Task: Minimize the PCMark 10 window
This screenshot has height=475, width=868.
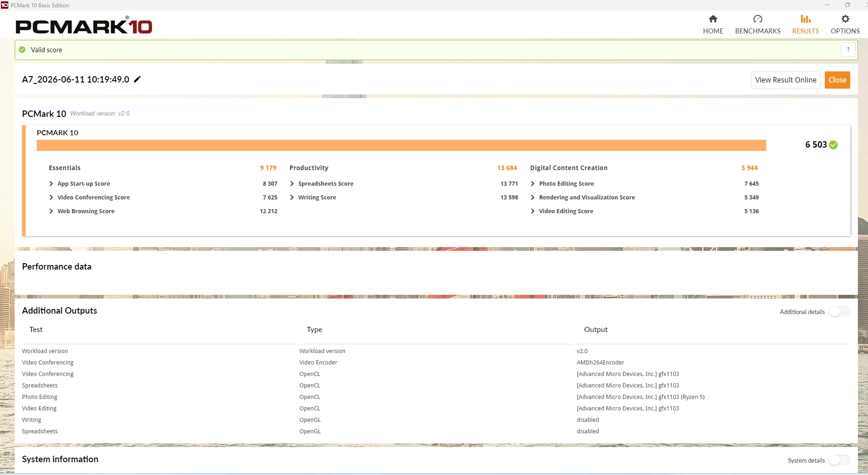Action: pyautogui.click(x=827, y=5)
